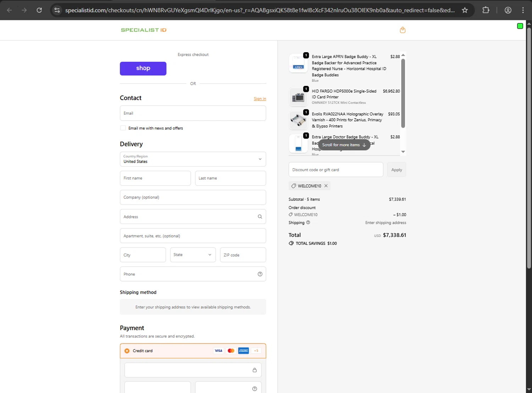Check Email me with news and offers
The width and height of the screenshot is (532, 393).
point(123,128)
